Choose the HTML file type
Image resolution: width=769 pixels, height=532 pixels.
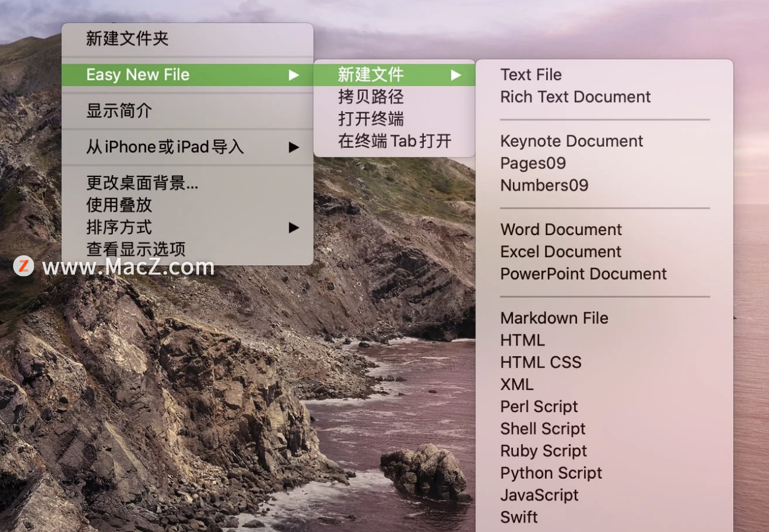coord(604,340)
